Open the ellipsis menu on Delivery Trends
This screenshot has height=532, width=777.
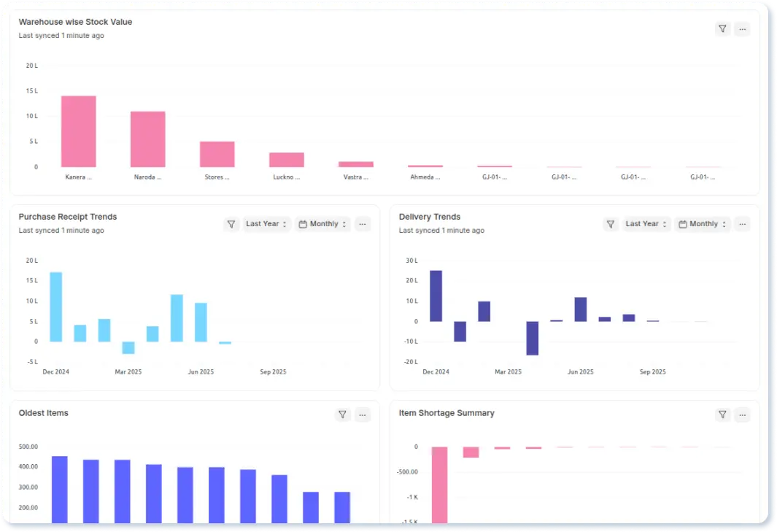click(x=742, y=224)
